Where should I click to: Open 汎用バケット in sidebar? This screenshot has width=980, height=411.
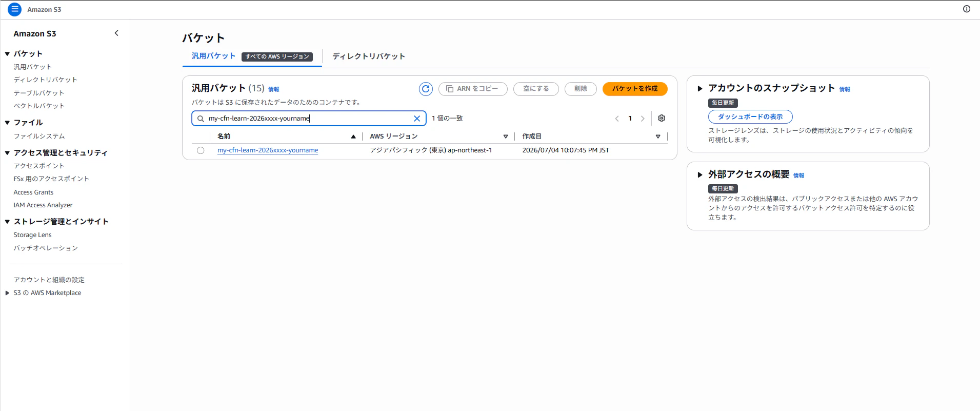coord(33,67)
